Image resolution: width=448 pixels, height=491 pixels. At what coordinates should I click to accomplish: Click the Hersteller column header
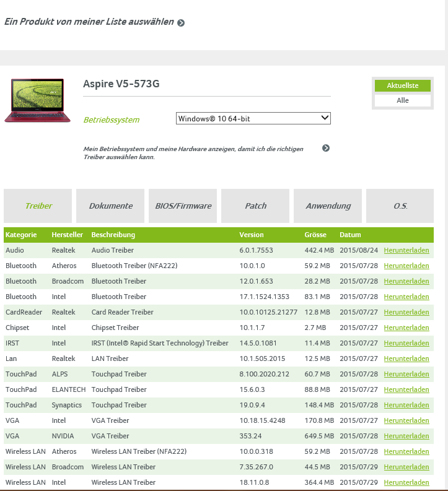[68, 235]
